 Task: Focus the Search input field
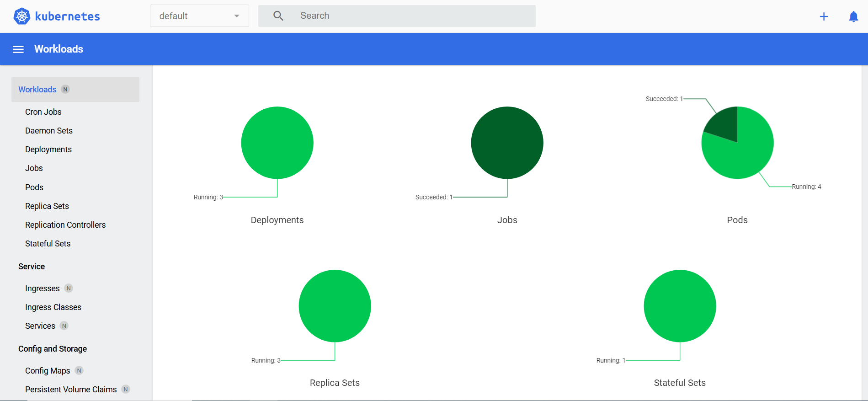point(397,16)
